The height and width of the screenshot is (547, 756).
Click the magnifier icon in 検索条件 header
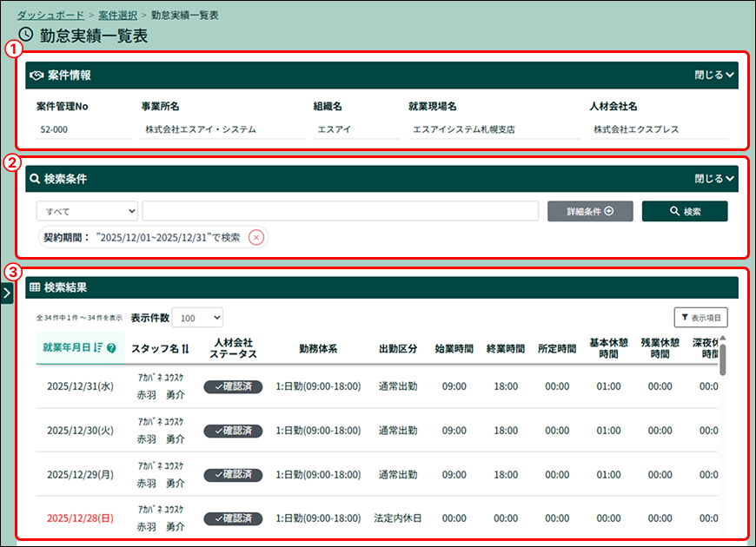(35, 179)
